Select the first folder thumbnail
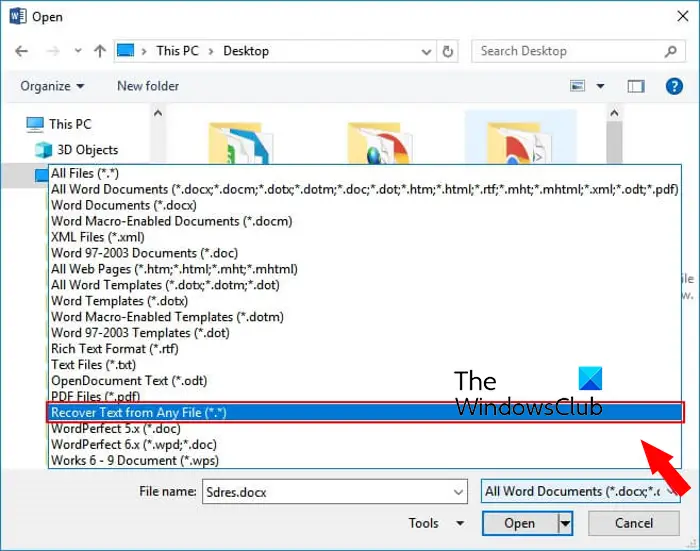The height and width of the screenshot is (551, 700). click(x=239, y=143)
